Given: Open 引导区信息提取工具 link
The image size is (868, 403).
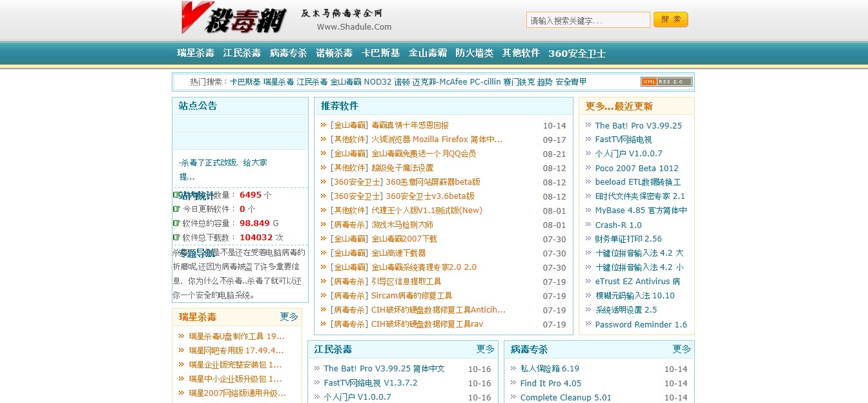Looking at the screenshot, I should pos(406,282).
